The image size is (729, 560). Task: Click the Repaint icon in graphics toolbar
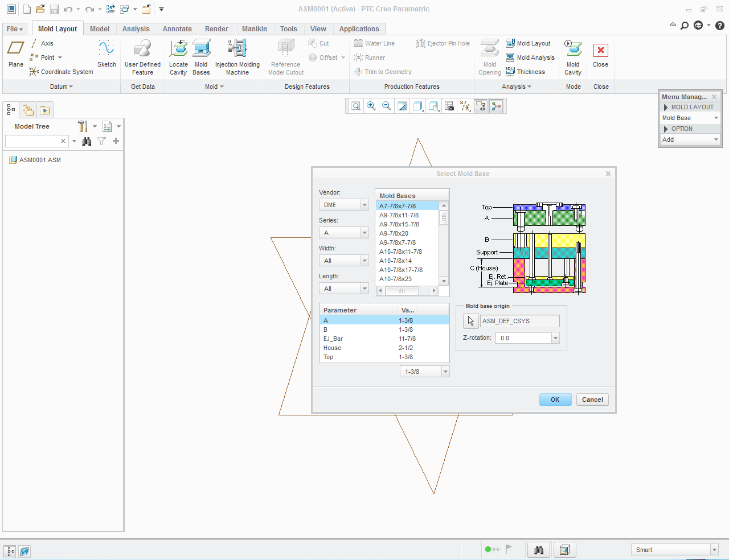coord(402,106)
